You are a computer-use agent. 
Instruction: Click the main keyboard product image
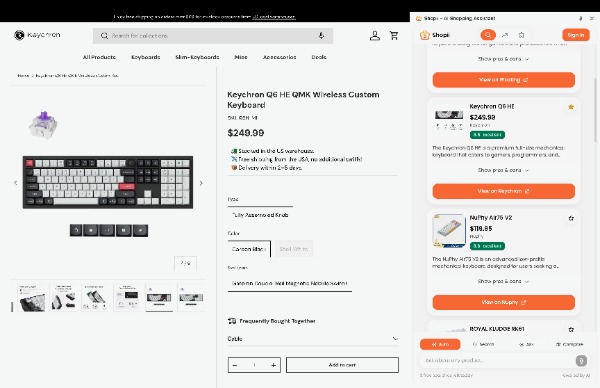108,182
